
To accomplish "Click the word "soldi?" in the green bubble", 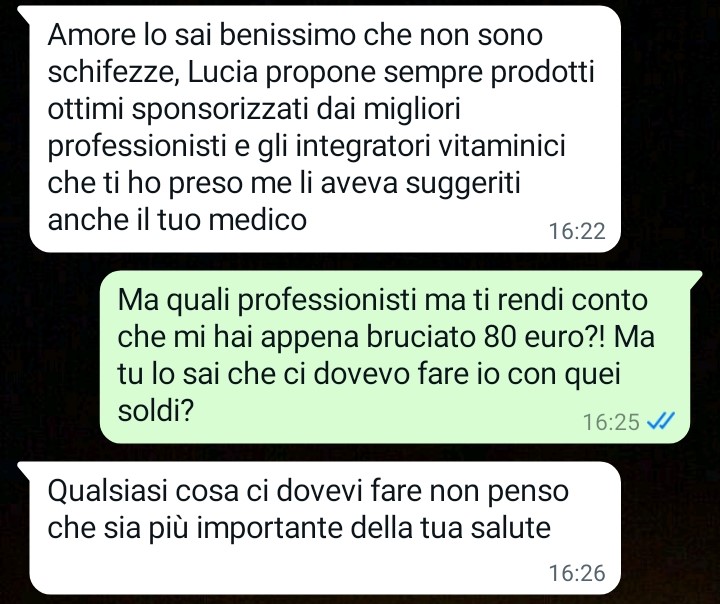I will (x=155, y=410).
